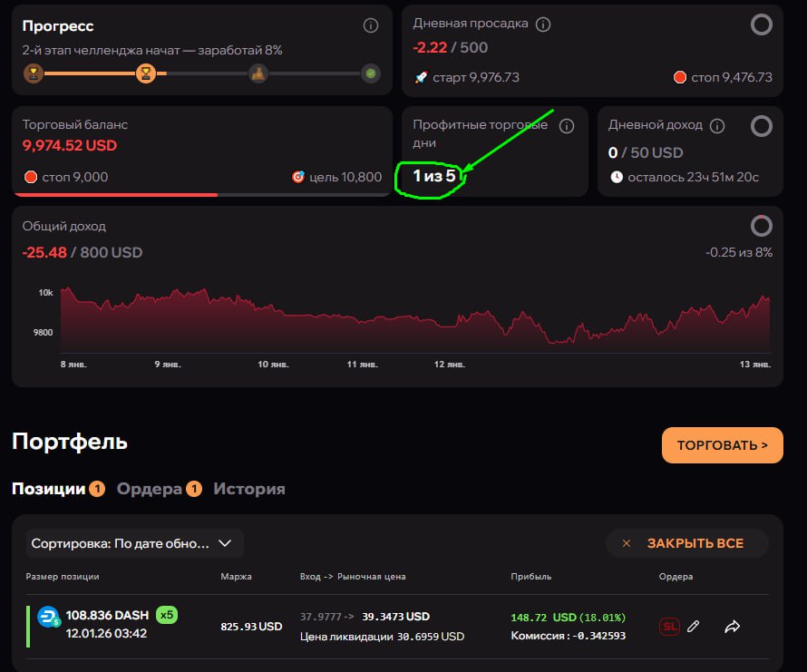
Task: Open info for Профитные торговые дни
Action: click(x=567, y=126)
